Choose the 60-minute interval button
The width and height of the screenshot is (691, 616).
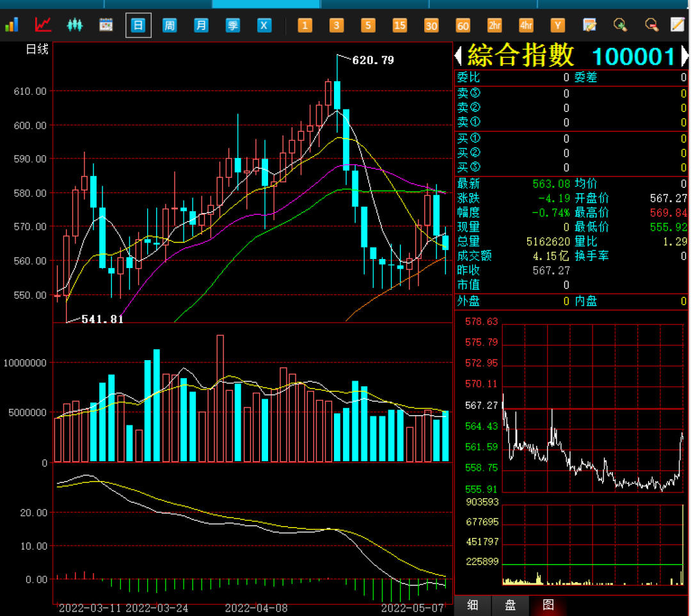point(463,25)
